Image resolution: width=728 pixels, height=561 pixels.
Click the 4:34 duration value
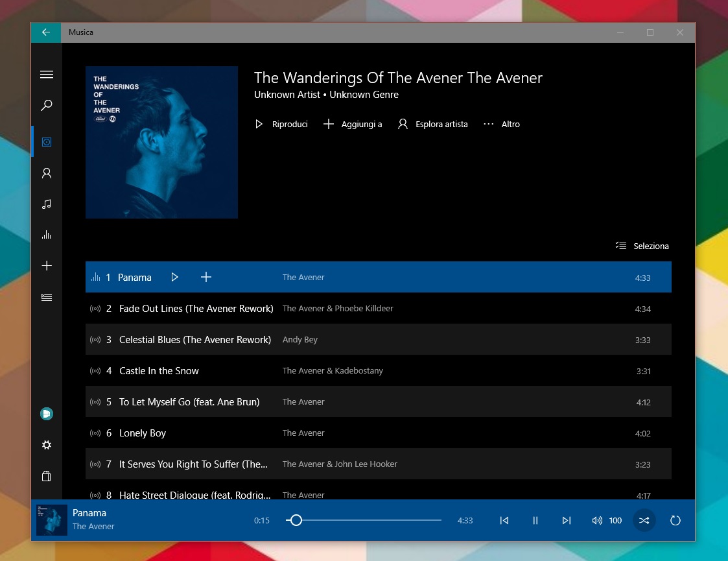click(642, 309)
